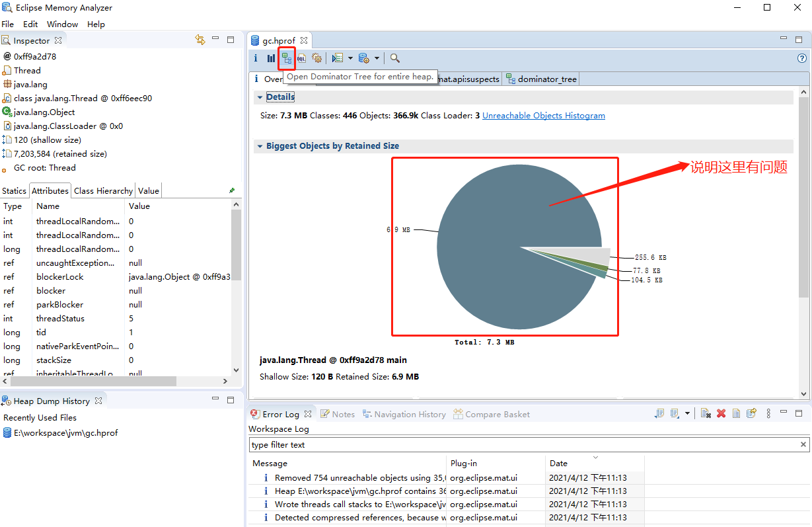Open the OQL query editor icon

tap(301, 58)
